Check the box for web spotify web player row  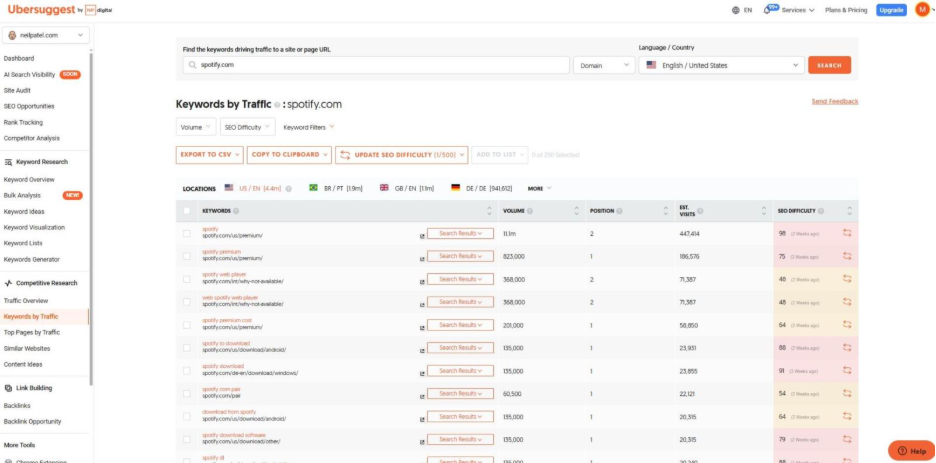[187, 302]
